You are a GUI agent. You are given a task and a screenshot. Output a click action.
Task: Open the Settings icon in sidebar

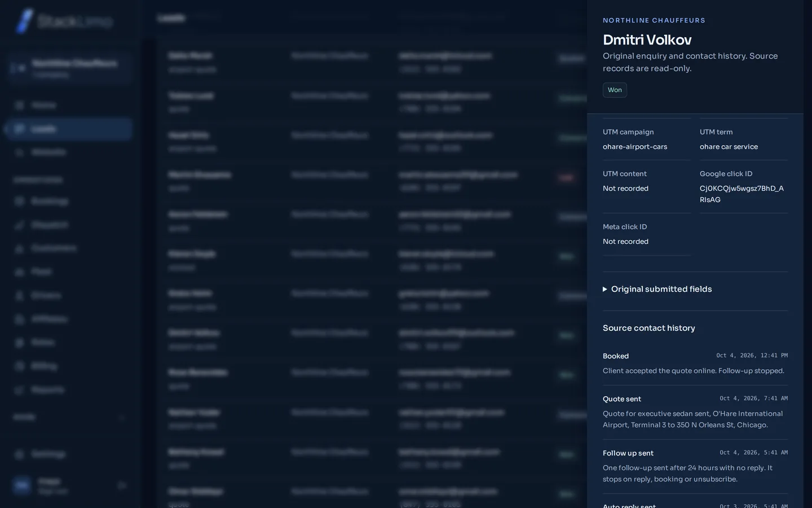20,454
